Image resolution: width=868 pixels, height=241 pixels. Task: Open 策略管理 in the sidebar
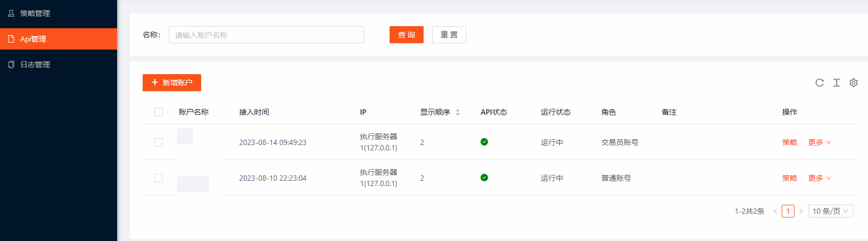click(x=35, y=13)
